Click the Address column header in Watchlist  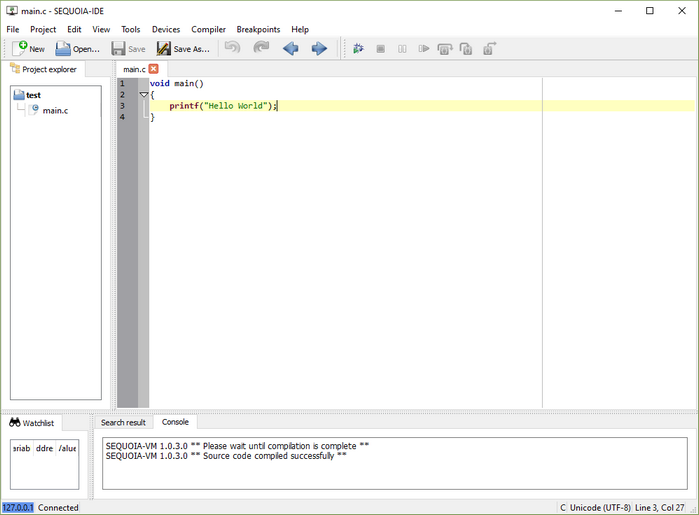pos(44,448)
